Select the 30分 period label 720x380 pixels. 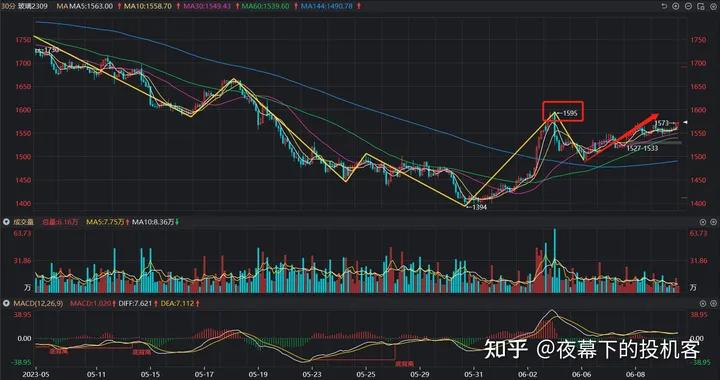(x=7, y=6)
